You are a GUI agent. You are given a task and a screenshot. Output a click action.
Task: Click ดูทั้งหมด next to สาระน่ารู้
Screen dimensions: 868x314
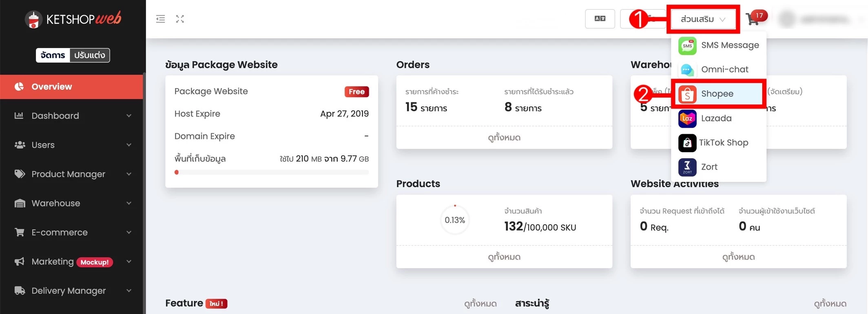tap(830, 304)
